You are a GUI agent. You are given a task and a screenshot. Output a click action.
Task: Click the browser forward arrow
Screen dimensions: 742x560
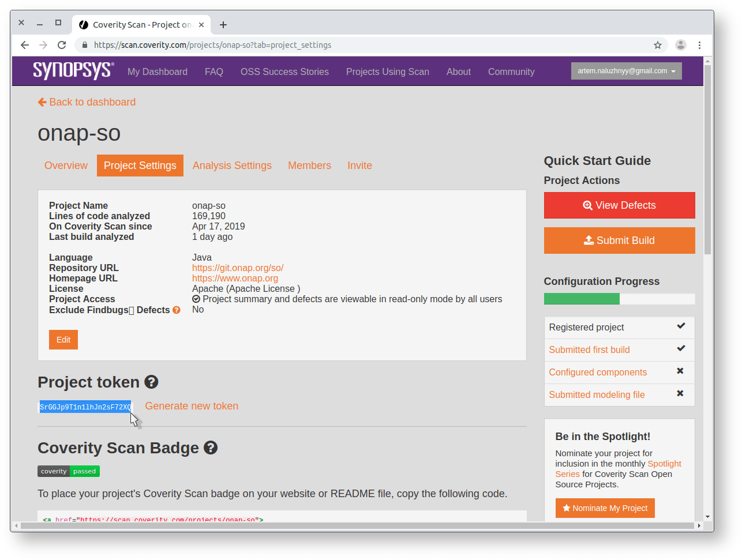click(43, 45)
